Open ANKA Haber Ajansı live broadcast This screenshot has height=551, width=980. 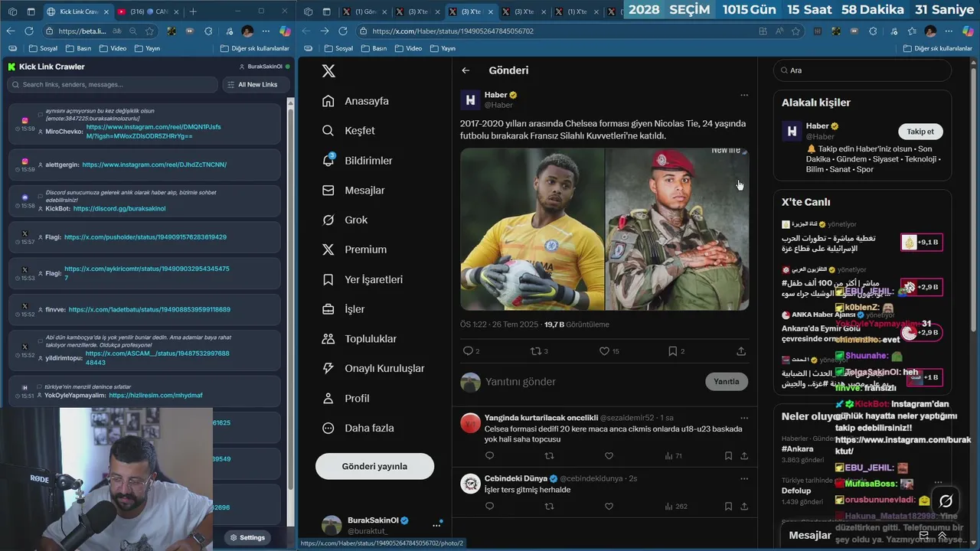[x=861, y=327]
